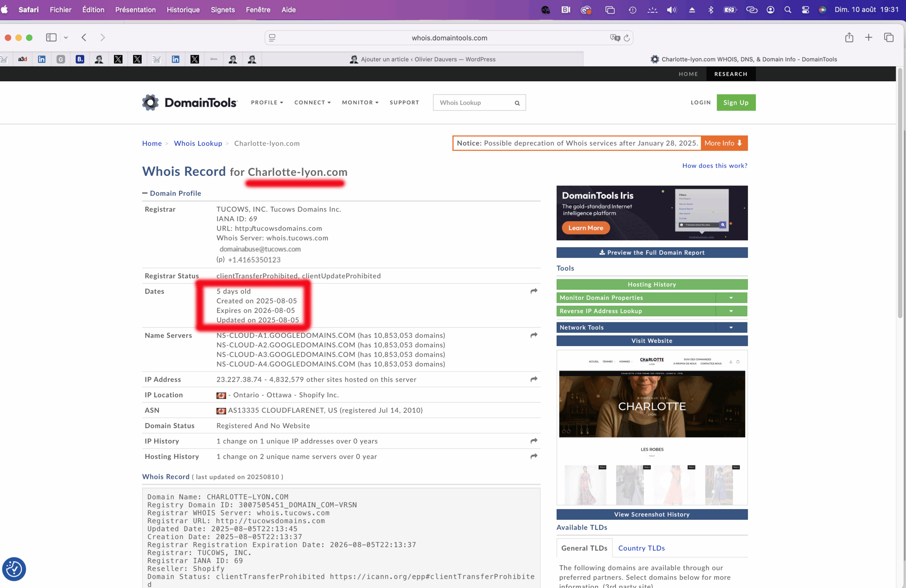The image size is (906, 588).
Task: Click the DomainTools gear logo
Action: click(150, 102)
